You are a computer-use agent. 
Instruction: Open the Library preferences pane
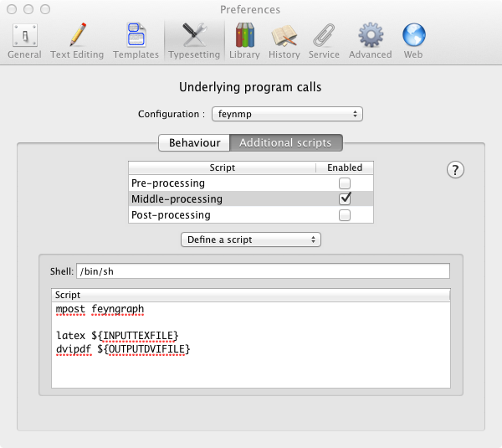click(244, 40)
